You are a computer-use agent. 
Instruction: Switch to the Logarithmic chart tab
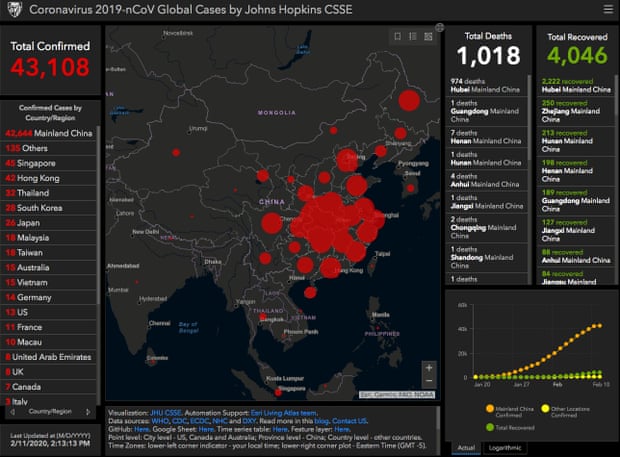tap(508, 448)
